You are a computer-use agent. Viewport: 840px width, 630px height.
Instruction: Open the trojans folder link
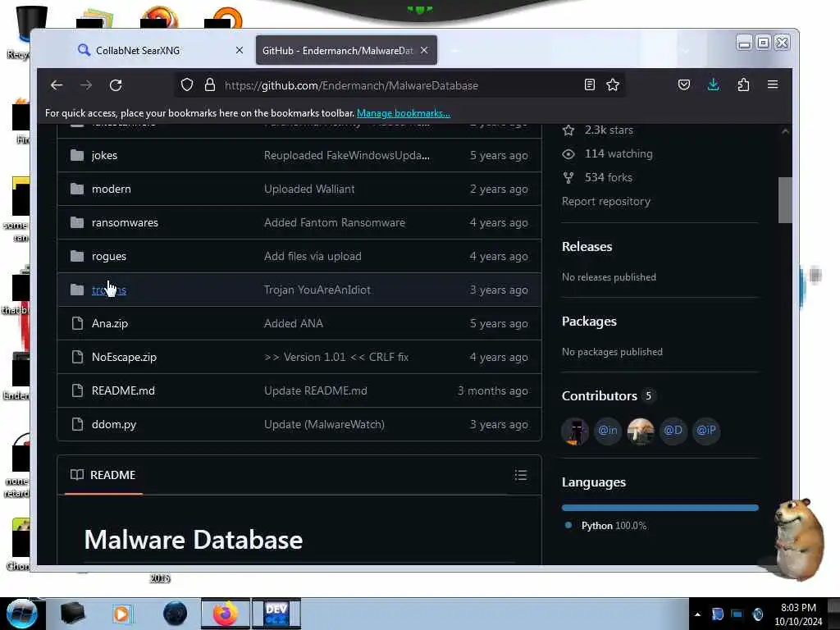pyautogui.click(x=109, y=290)
